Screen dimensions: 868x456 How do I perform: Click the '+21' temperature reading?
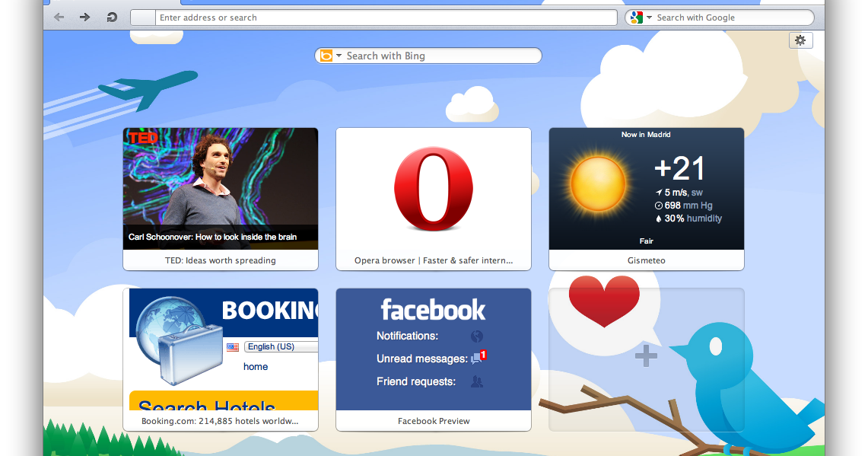(x=679, y=168)
